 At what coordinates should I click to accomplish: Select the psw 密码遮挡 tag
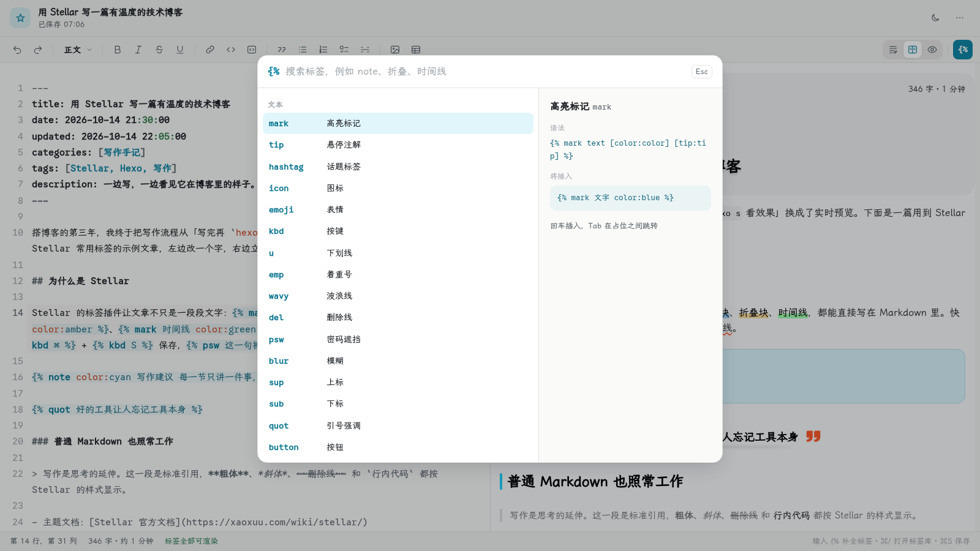pyautogui.click(x=398, y=339)
